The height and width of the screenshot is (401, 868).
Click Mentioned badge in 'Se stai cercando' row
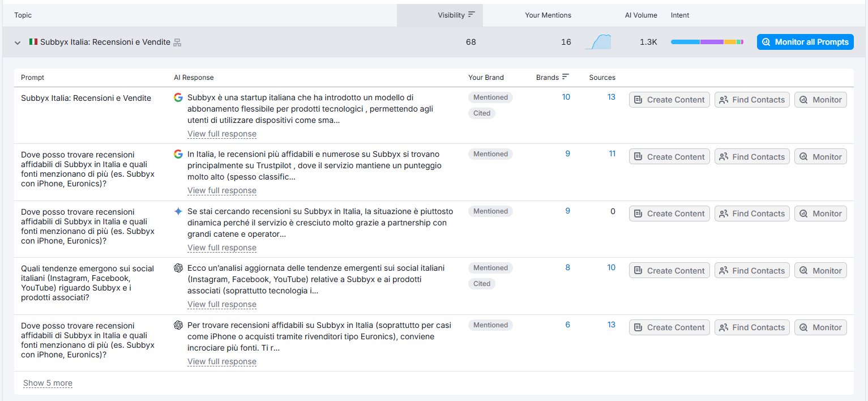490,211
